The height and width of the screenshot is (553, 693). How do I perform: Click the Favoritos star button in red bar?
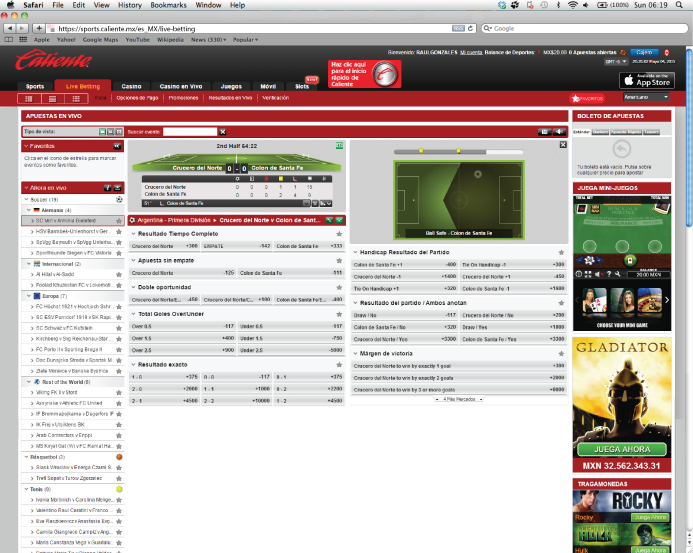(x=587, y=98)
